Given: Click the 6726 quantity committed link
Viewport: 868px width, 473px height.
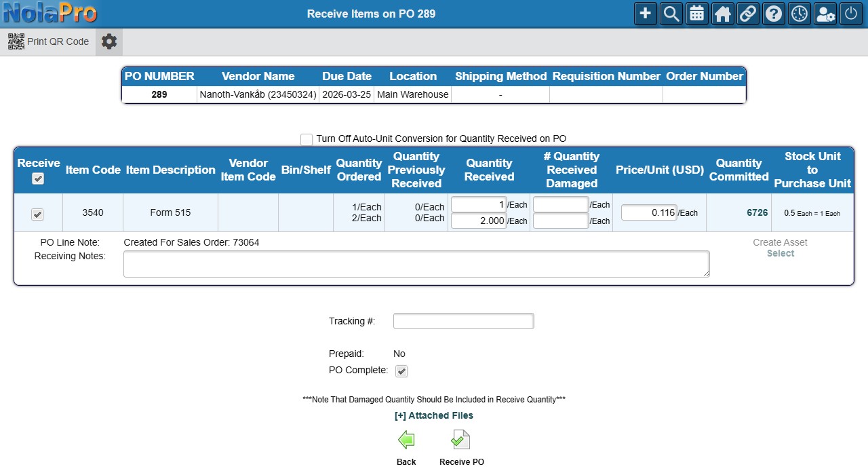Looking at the screenshot, I should coord(757,212).
